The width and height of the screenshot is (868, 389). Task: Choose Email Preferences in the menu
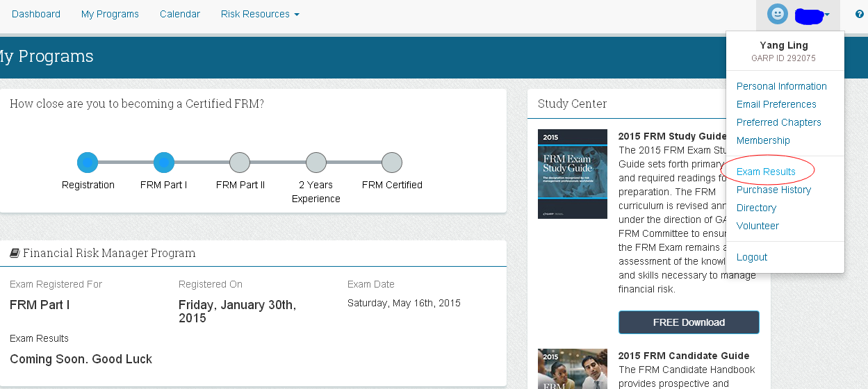776,104
